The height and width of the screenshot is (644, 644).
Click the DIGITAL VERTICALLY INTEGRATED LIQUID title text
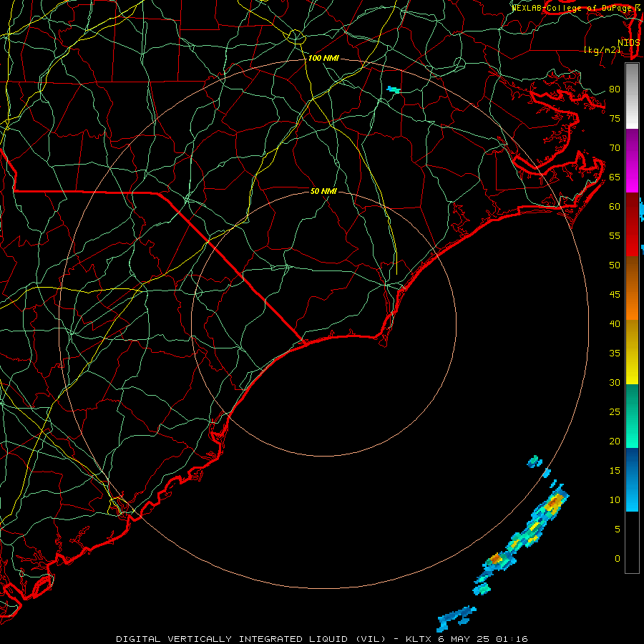tap(233, 639)
